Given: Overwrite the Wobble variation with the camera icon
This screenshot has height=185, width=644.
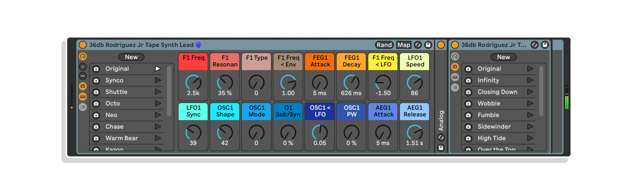Looking at the screenshot, I should point(468,104).
